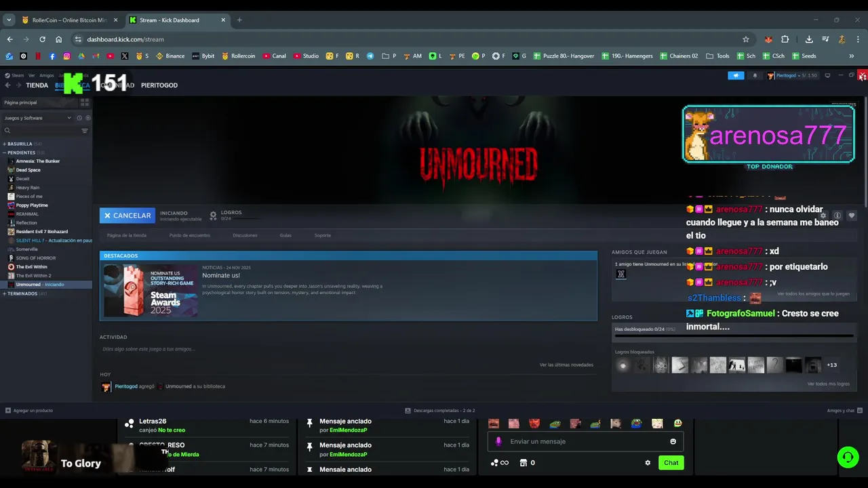
Task: Switch to library grid collections view
Action: pos(85,102)
